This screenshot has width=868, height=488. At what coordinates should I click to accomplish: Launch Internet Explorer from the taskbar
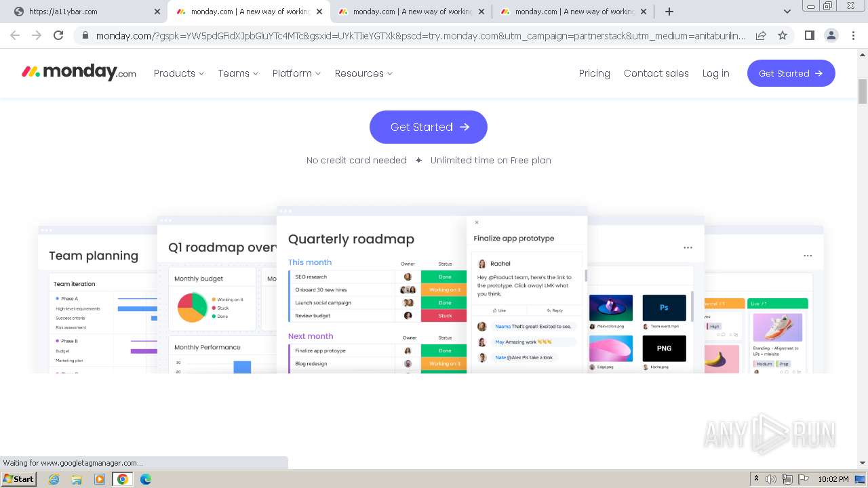coord(54,479)
